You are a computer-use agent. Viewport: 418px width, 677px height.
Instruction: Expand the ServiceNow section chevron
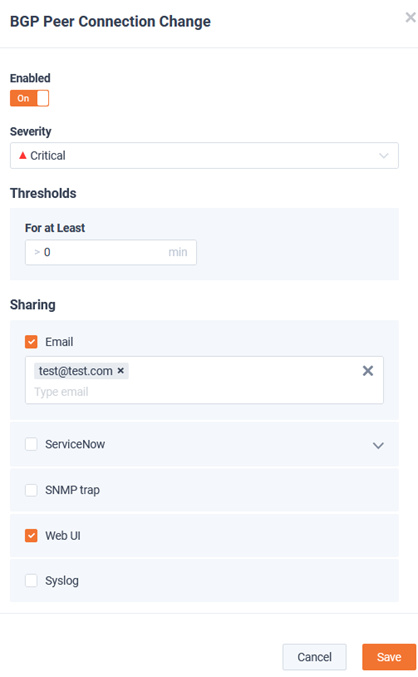point(378,445)
